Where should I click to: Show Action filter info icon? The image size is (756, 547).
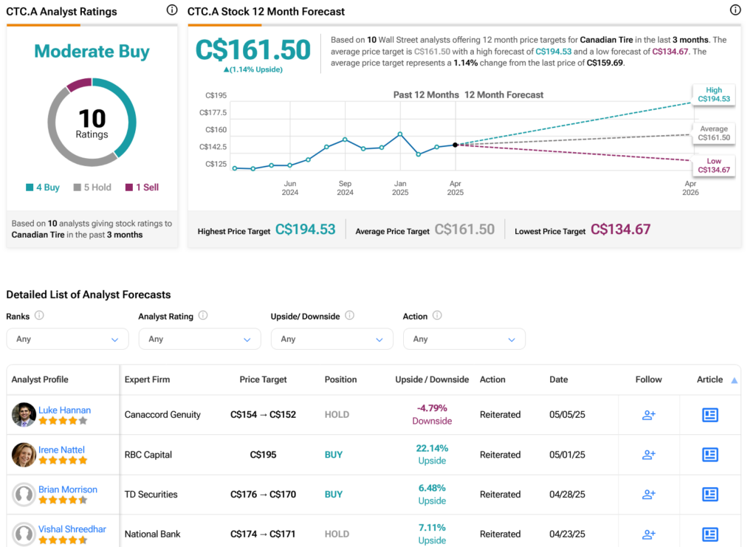tap(437, 316)
